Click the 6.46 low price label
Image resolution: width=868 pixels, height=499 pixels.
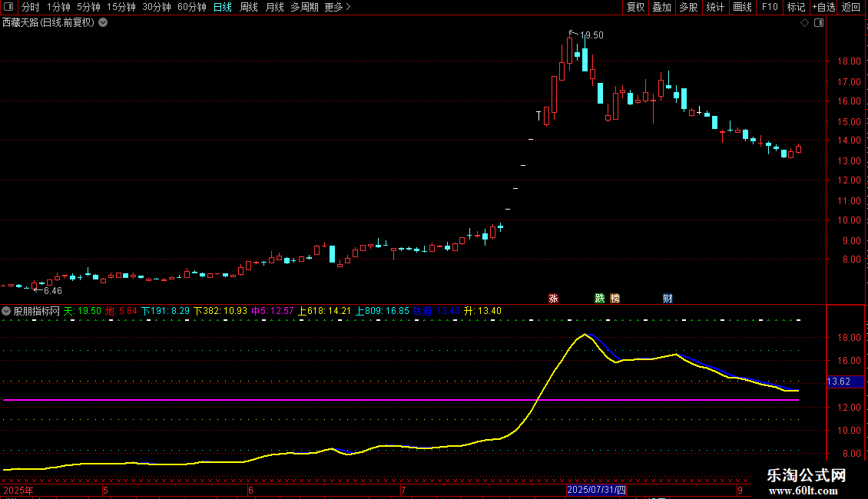point(52,290)
